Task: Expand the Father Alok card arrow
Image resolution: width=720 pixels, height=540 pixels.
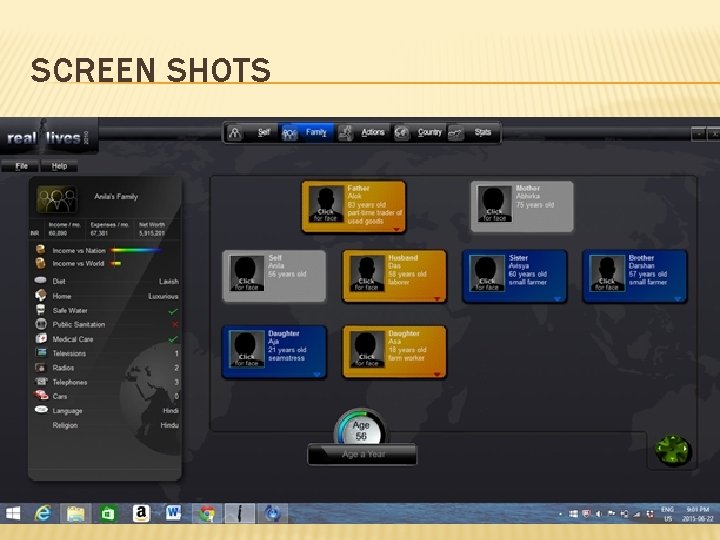Action: tap(396, 229)
